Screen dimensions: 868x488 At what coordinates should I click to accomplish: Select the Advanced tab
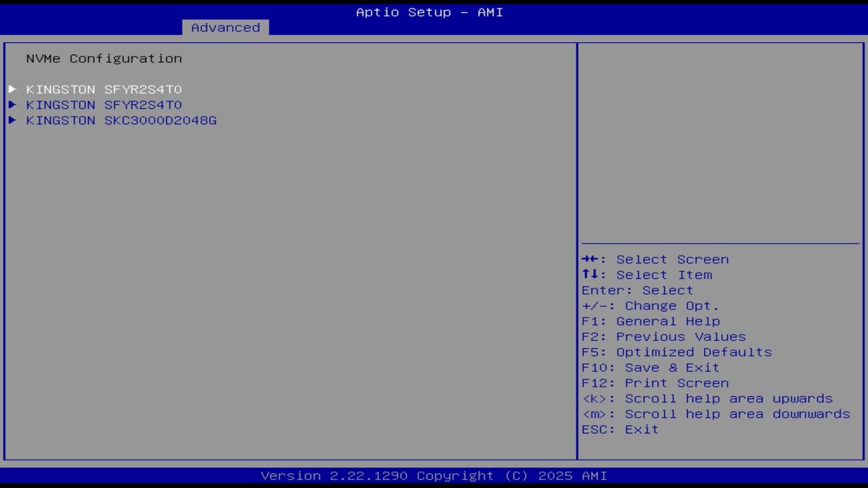pos(225,27)
